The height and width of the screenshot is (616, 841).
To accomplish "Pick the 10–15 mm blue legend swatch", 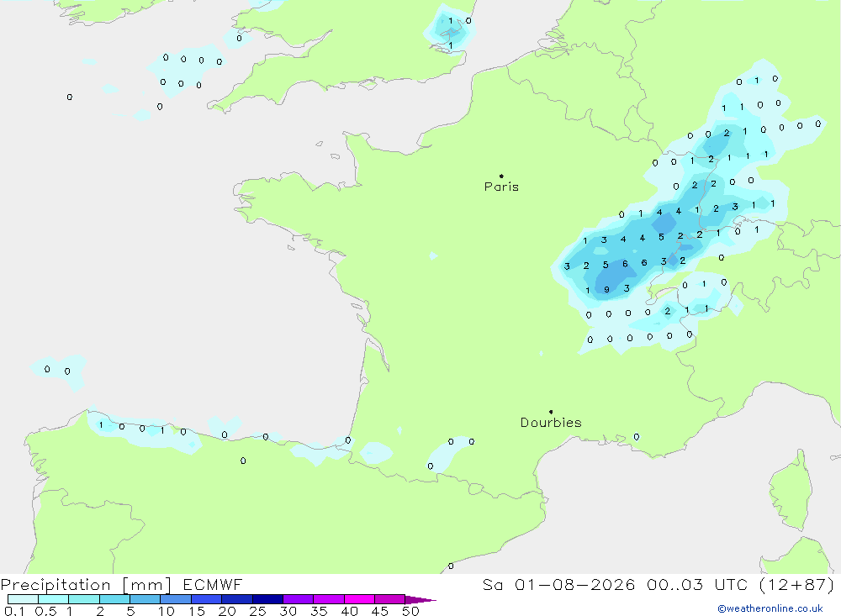I will click(x=176, y=599).
